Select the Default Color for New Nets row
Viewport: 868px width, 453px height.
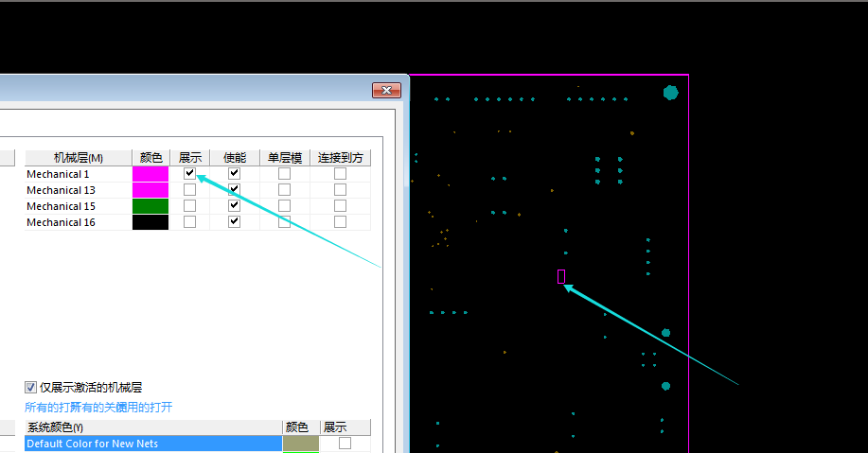[x=142, y=444]
